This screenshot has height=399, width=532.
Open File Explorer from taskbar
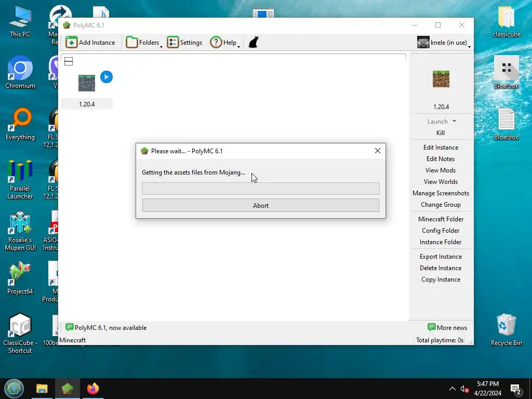(42, 389)
